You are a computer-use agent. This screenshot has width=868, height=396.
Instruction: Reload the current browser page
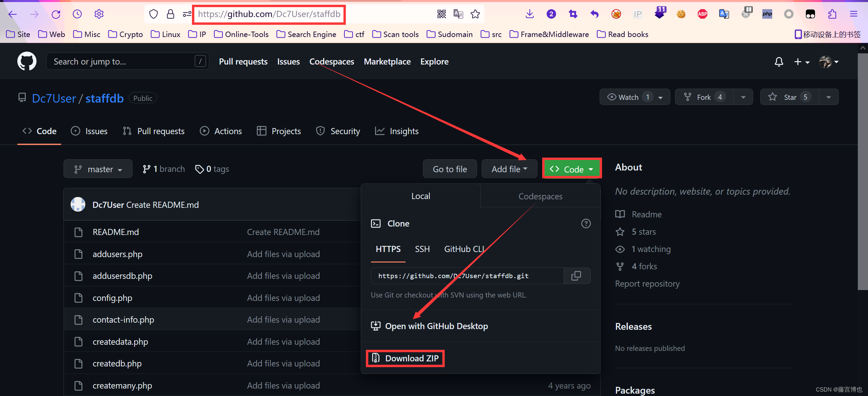[x=56, y=14]
